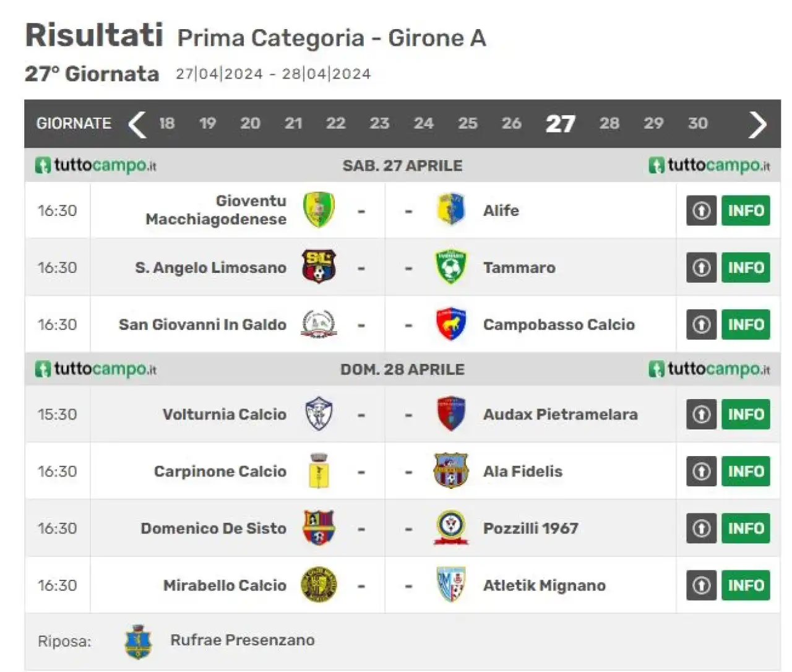Open INFO for the Alife match
The width and height of the screenshot is (792, 672).
click(x=746, y=210)
